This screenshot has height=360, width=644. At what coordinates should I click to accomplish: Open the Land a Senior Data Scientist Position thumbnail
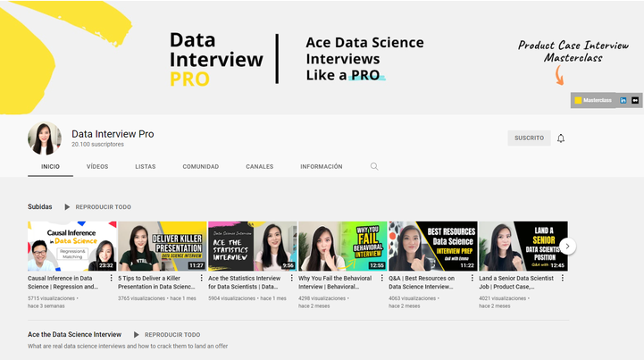coord(523,247)
